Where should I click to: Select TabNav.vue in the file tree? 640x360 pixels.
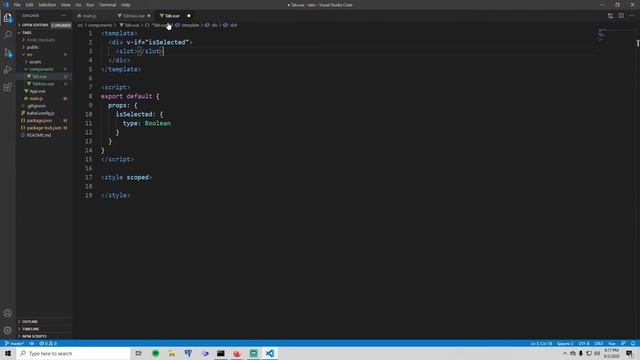pos(43,84)
